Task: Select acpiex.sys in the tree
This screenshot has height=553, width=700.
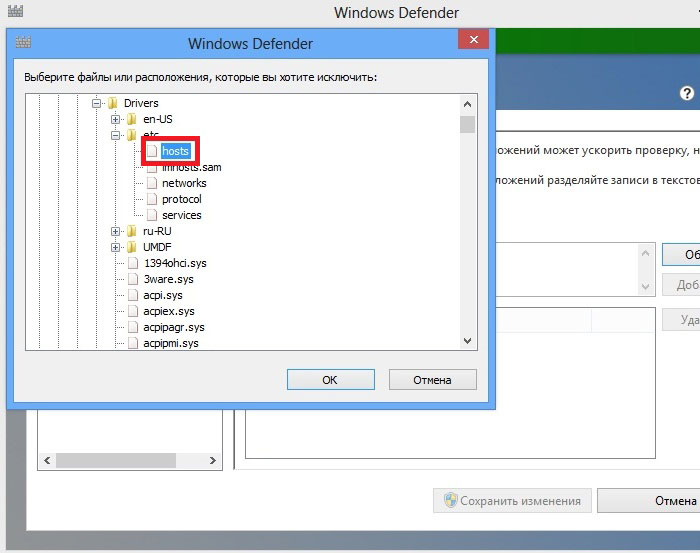Action: [x=169, y=311]
